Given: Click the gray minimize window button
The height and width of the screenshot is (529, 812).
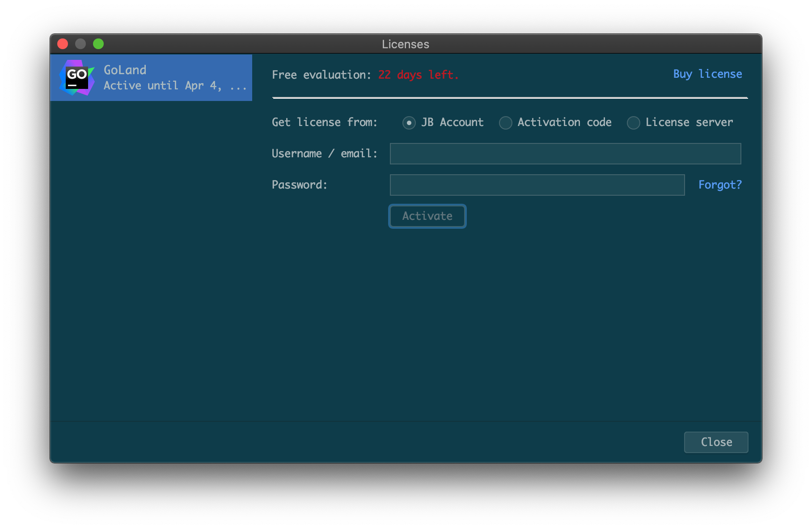Looking at the screenshot, I should pos(80,44).
